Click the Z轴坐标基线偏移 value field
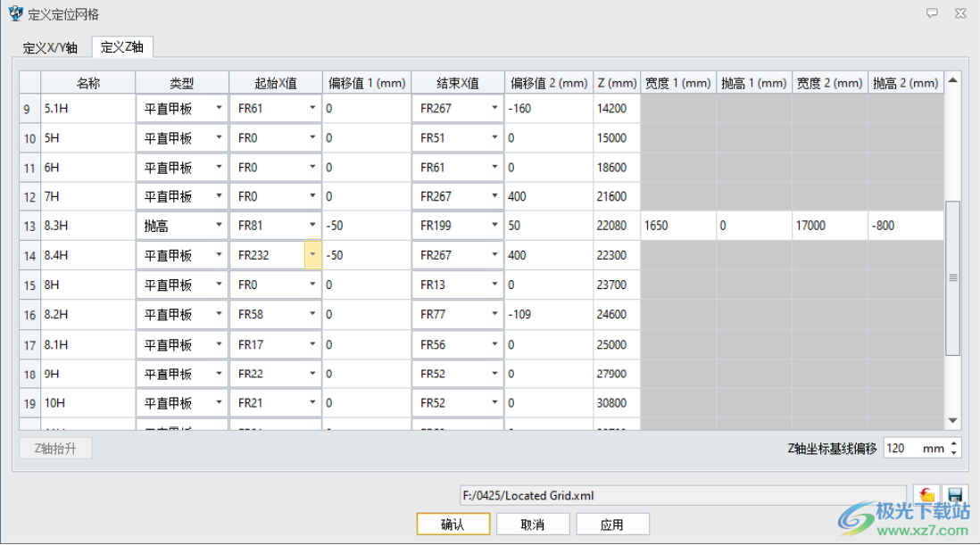Image resolution: width=980 pixels, height=545 pixels. (915, 449)
